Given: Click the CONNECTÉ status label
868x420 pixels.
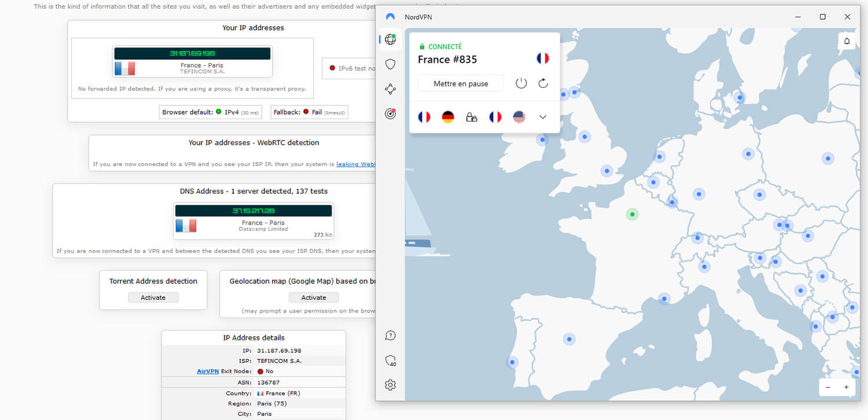Looking at the screenshot, I should [445, 46].
